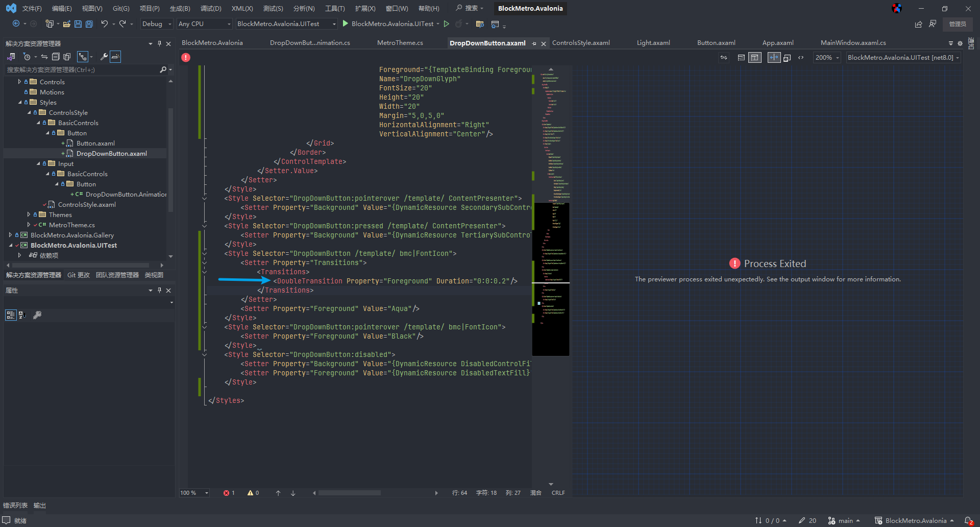Open the Send Feedback icon
The height and width of the screenshot is (527, 980).
click(933, 24)
